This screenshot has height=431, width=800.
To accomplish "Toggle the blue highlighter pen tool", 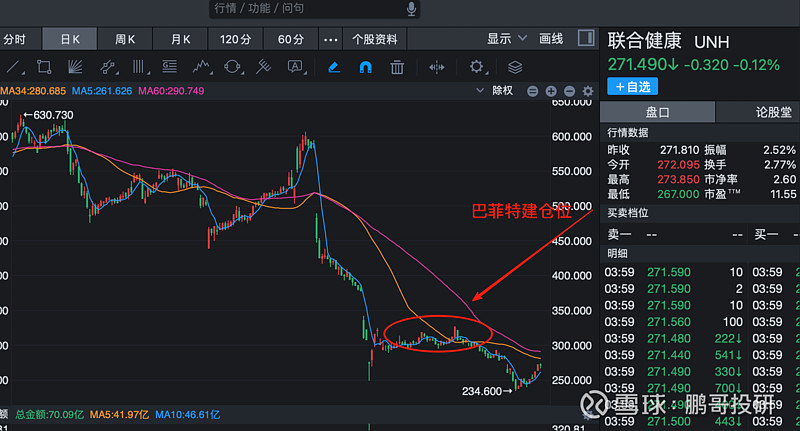I will (334, 67).
